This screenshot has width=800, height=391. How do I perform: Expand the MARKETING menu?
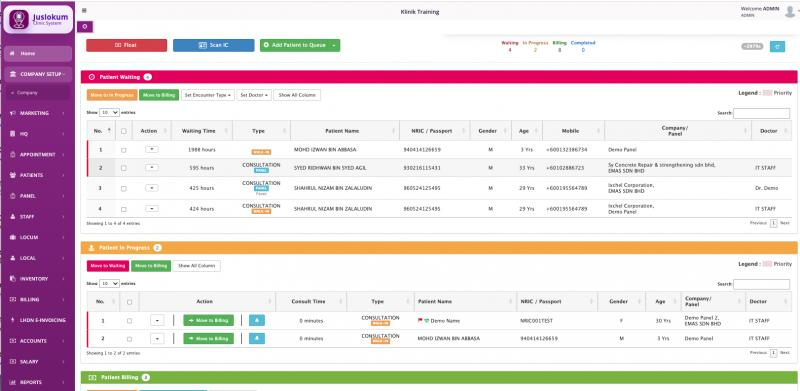(x=38, y=113)
